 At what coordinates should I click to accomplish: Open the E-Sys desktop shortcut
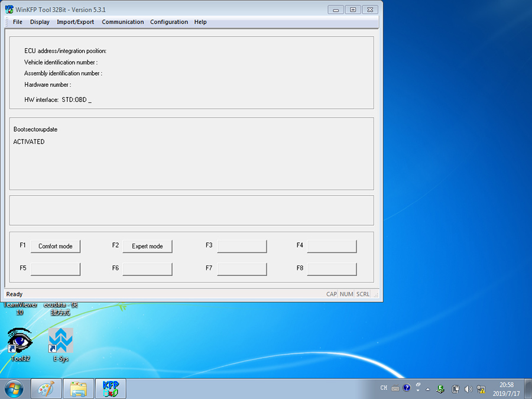(x=61, y=345)
